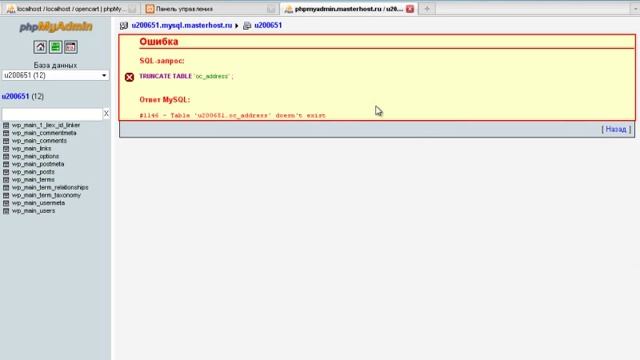This screenshot has width=640, height=360.
Task: Open table wp_main_users
Action: click(33, 211)
